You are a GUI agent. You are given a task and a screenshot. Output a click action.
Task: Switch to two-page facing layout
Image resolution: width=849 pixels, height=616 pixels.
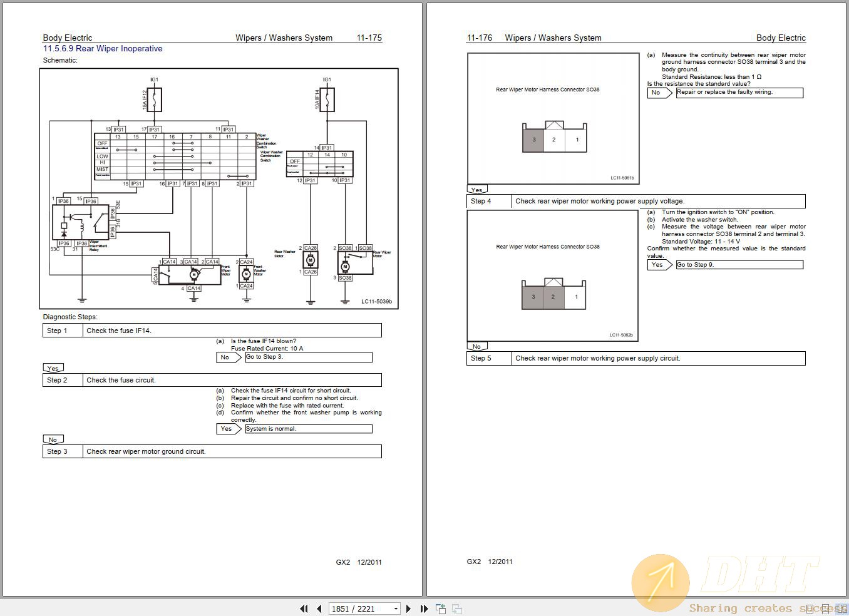click(x=841, y=608)
